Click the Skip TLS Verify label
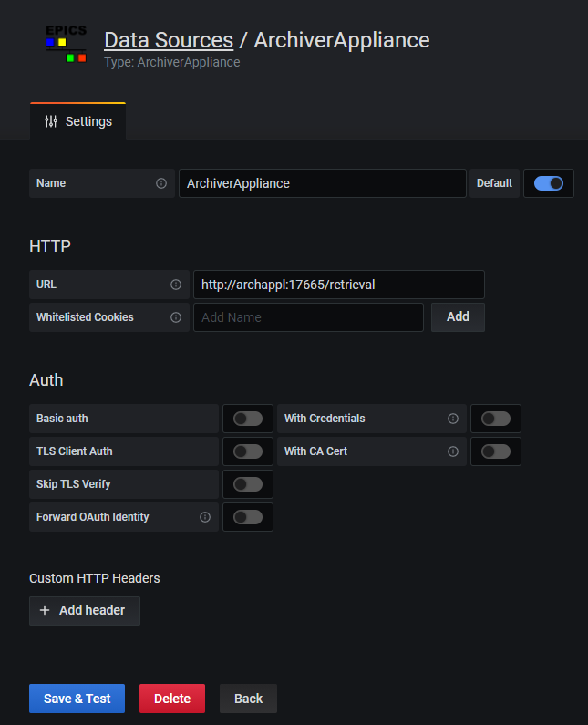Image resolution: width=588 pixels, height=725 pixels. pos(74,484)
